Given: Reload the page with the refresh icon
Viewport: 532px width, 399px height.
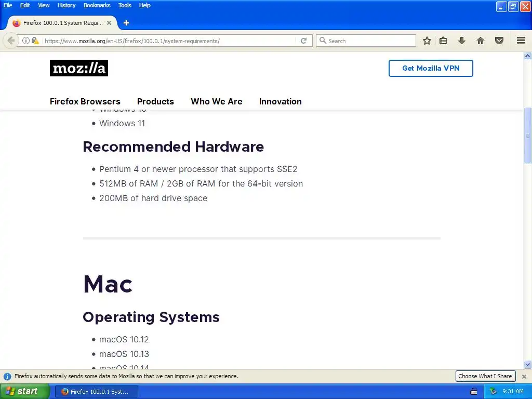Looking at the screenshot, I should (x=303, y=41).
